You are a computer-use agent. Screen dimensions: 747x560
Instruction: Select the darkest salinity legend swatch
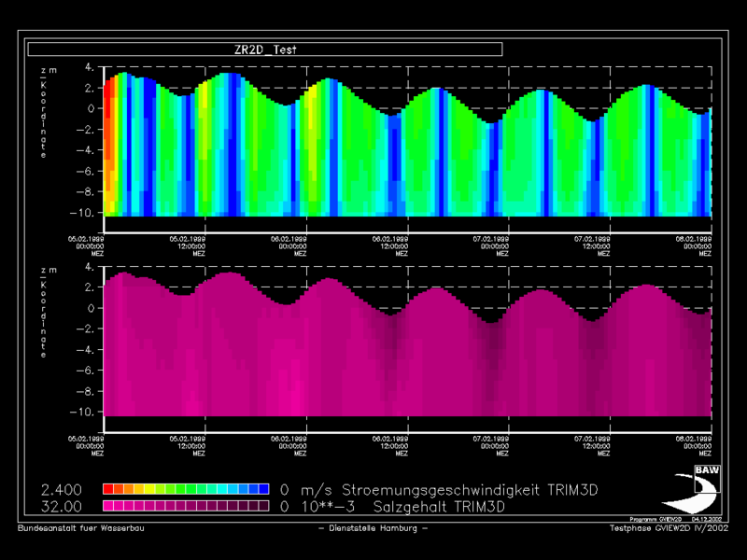point(262,507)
